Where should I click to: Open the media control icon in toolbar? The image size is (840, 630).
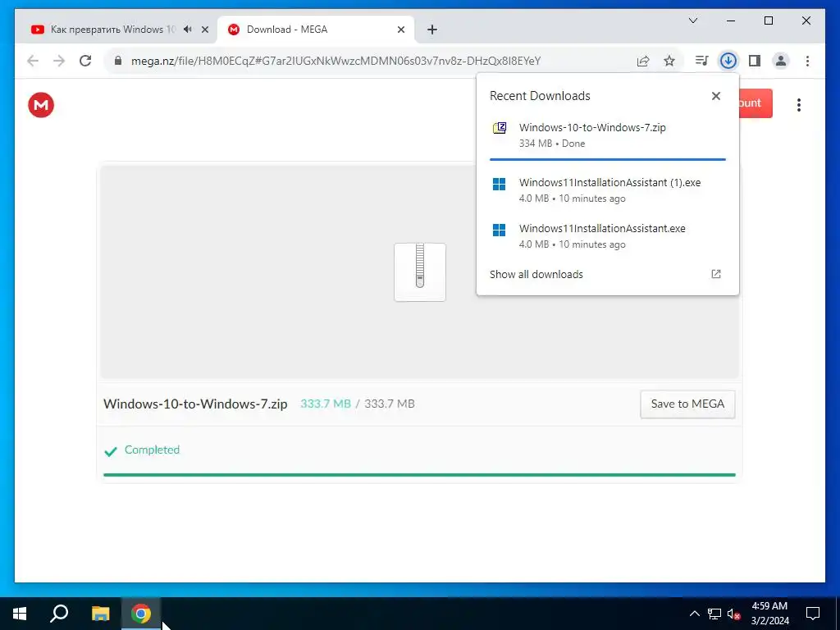(701, 61)
